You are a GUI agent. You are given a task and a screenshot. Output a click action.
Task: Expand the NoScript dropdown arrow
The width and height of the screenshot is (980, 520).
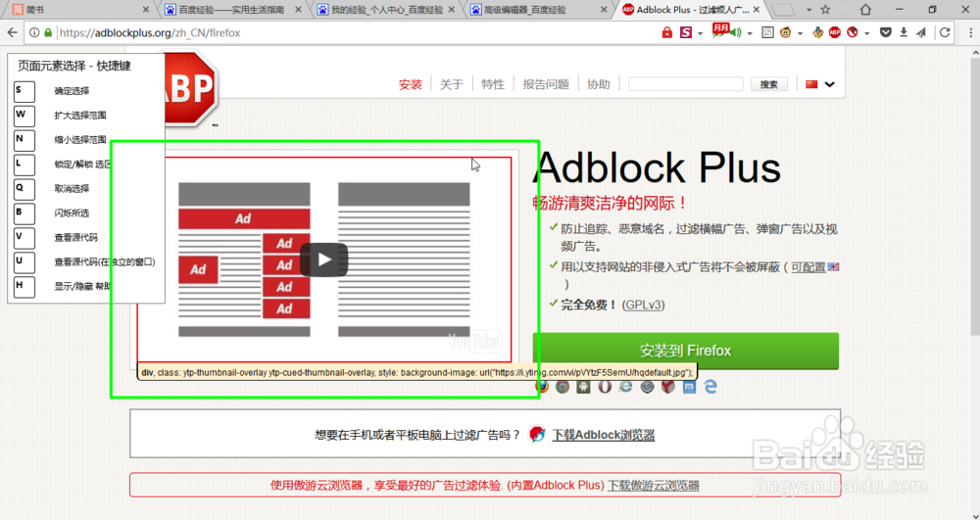867,33
